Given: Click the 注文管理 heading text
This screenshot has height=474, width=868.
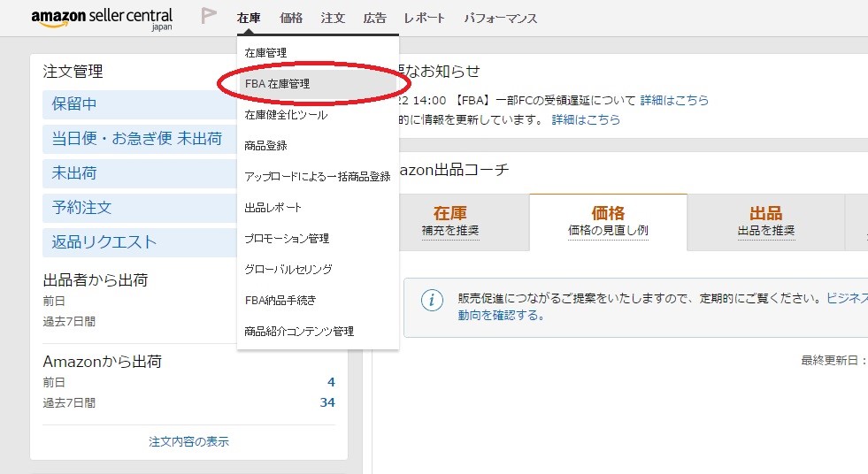Looking at the screenshot, I should pyautogui.click(x=73, y=72).
